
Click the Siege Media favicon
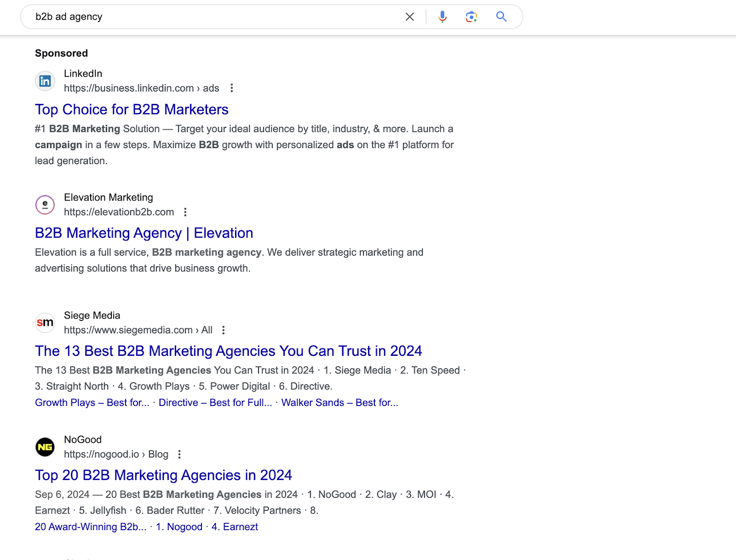(45, 323)
